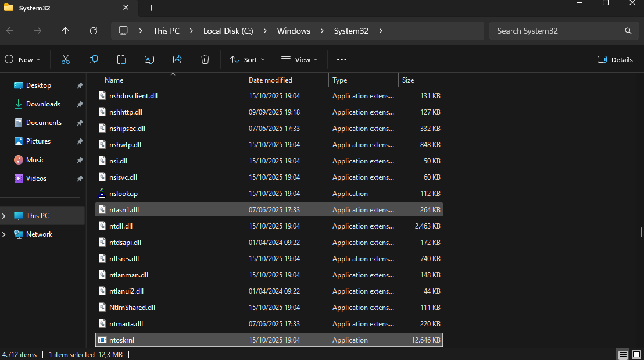Click the Search System32 field
This screenshot has width=644, height=360.
[x=564, y=31]
